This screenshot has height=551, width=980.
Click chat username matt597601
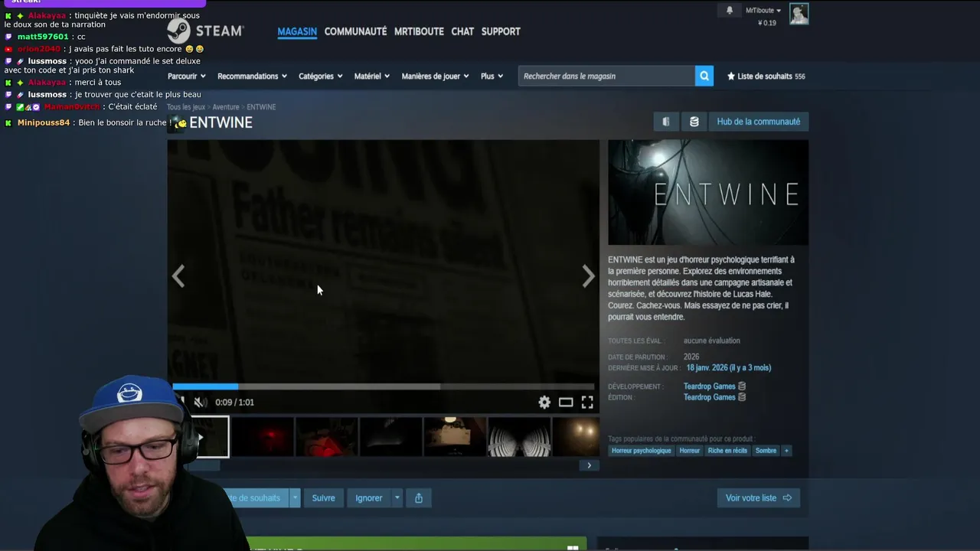tap(43, 37)
